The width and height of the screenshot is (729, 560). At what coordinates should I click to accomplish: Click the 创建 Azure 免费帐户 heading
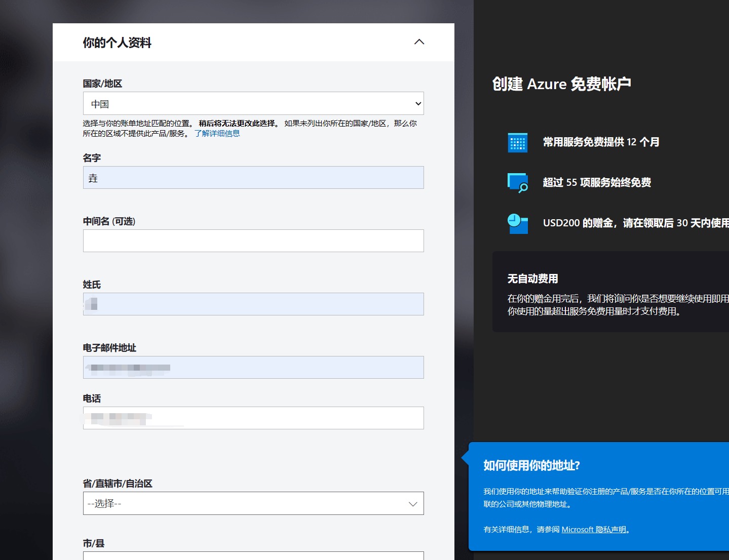pos(561,84)
